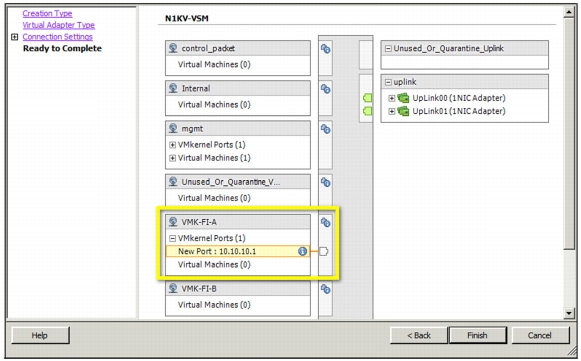Click the scrollbar down arrow
Screen dimensions: 581x361
coord(569,313)
